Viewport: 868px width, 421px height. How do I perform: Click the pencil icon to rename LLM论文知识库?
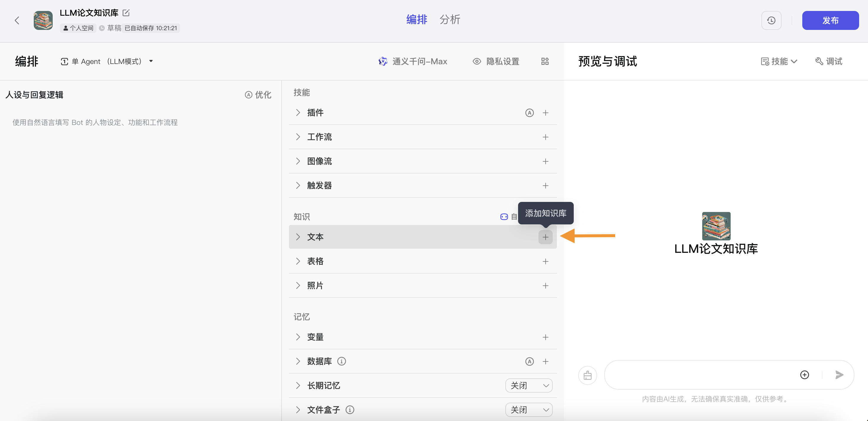coord(126,12)
